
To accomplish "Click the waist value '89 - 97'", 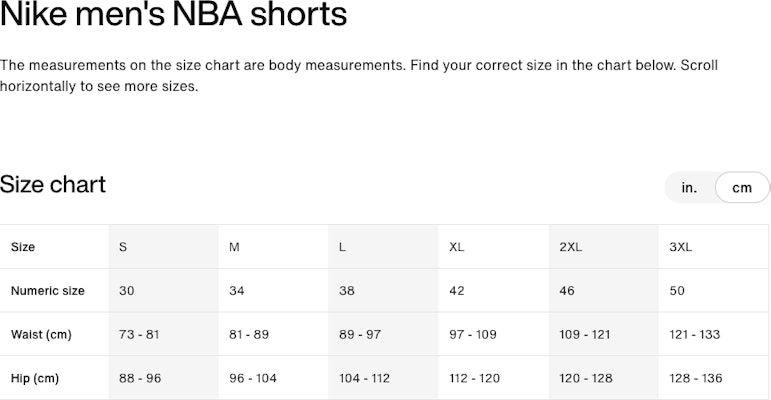I will (360, 334).
